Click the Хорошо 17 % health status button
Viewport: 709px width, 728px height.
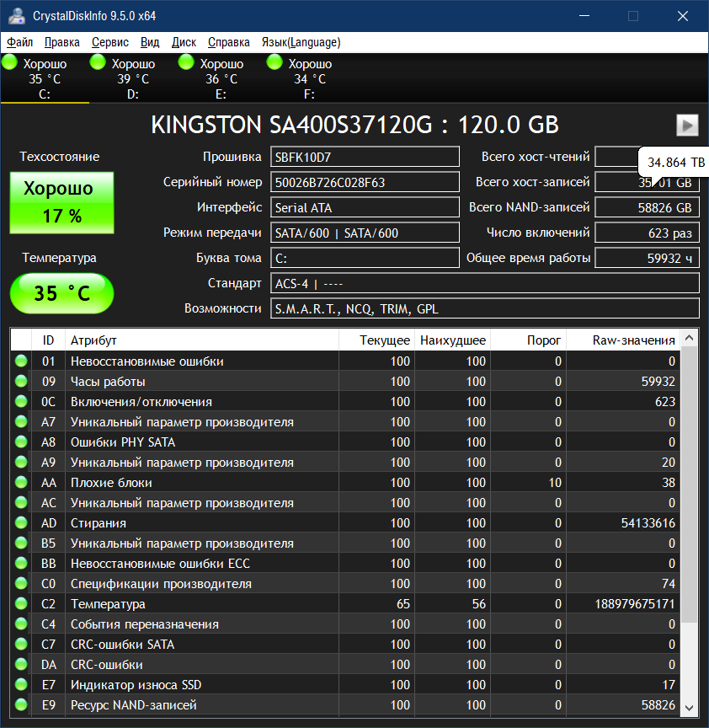click(61, 202)
